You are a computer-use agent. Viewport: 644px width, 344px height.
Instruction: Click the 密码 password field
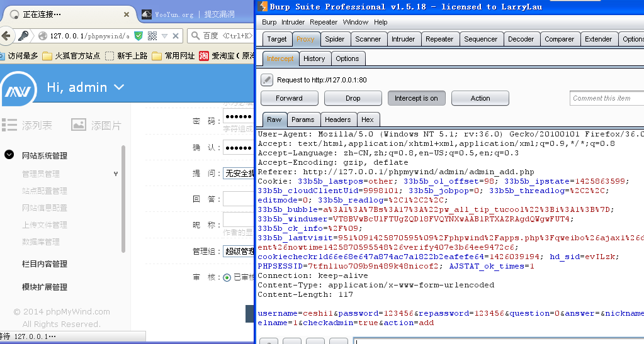click(x=238, y=116)
